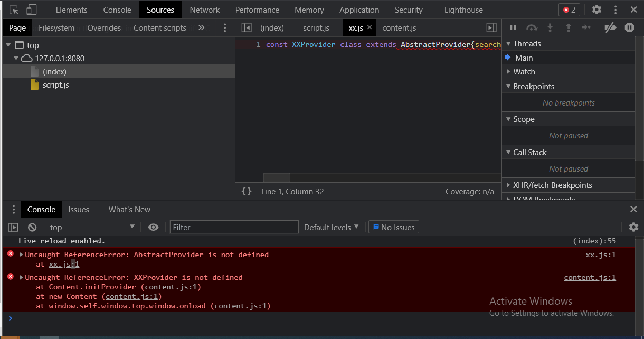Click the pretty print braces icon
The image size is (644, 339).
tap(247, 191)
